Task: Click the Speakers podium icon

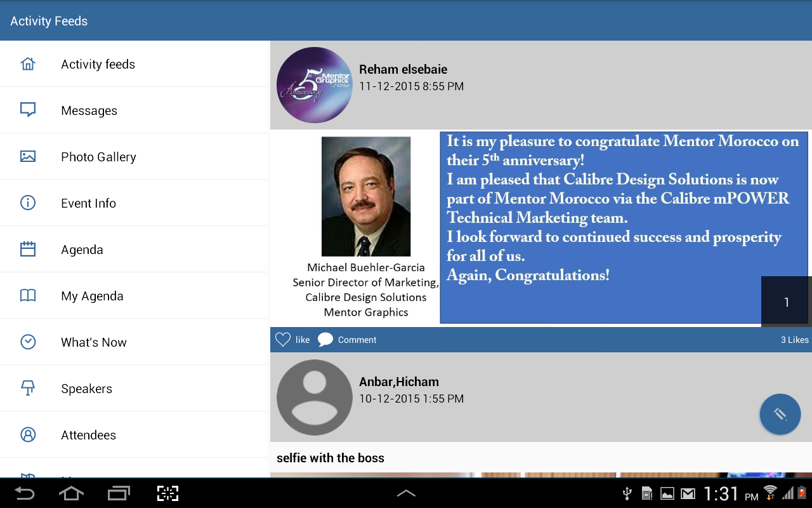Action: 28,388
